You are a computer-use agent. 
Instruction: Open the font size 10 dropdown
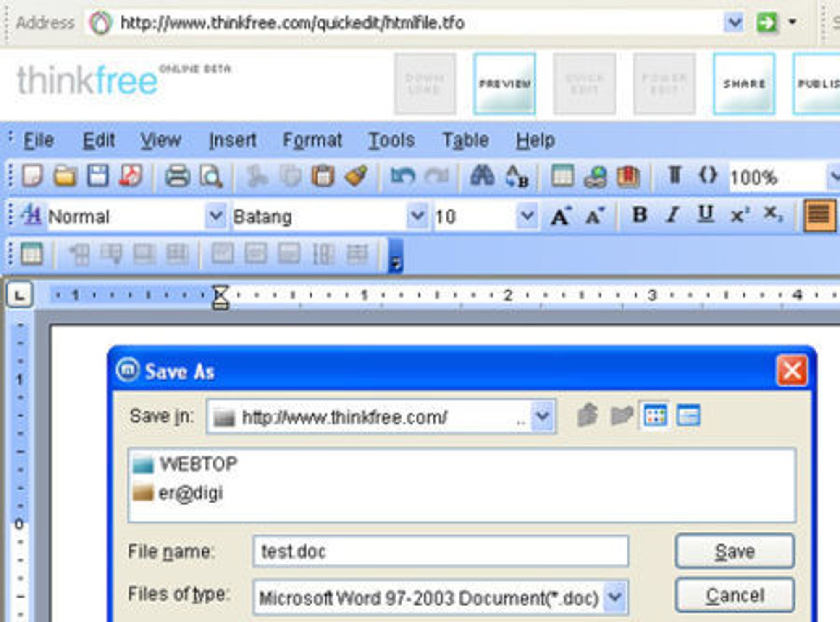527,216
